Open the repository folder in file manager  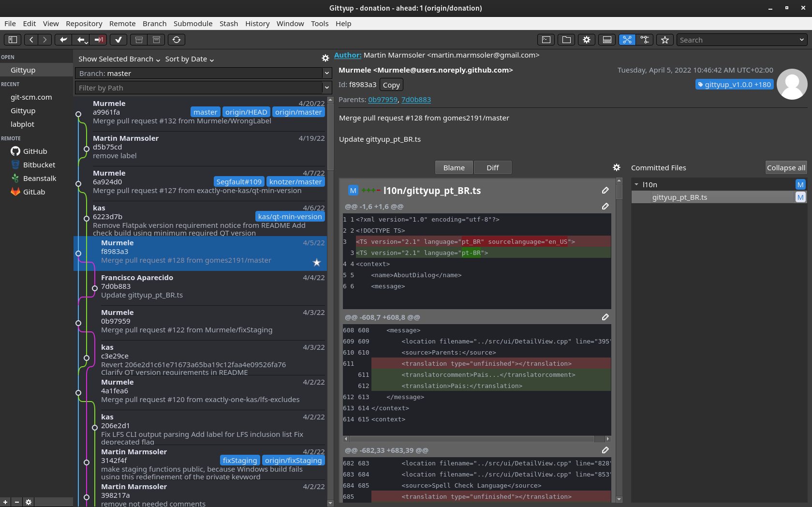pos(566,40)
